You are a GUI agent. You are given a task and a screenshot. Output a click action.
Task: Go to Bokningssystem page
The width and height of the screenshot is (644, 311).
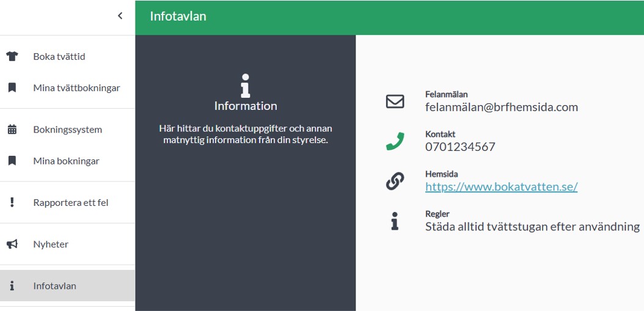coord(67,130)
